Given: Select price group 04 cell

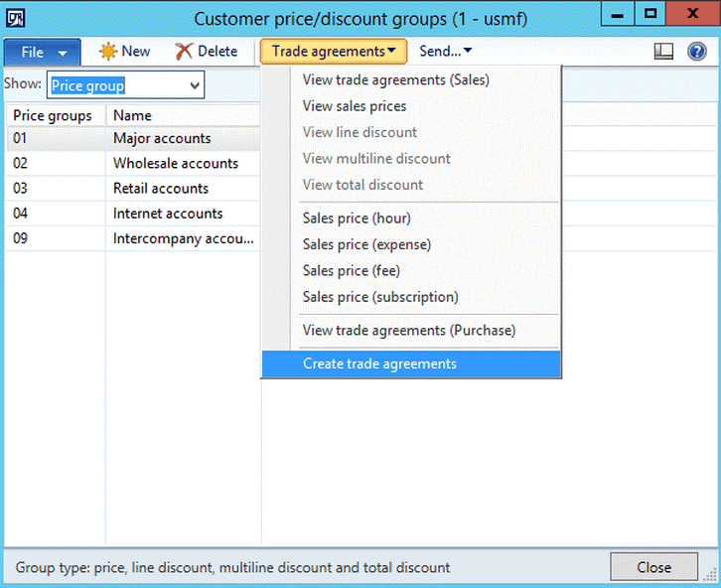Looking at the screenshot, I should [x=56, y=214].
